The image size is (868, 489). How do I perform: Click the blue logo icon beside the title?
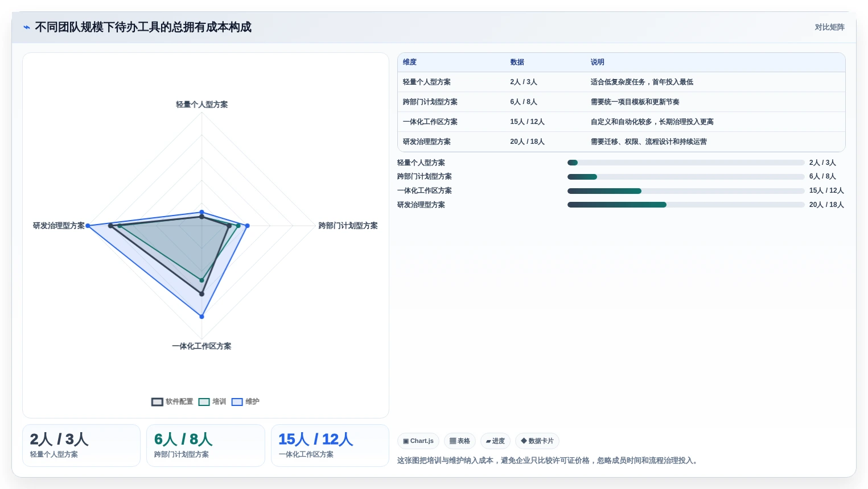[x=27, y=27]
